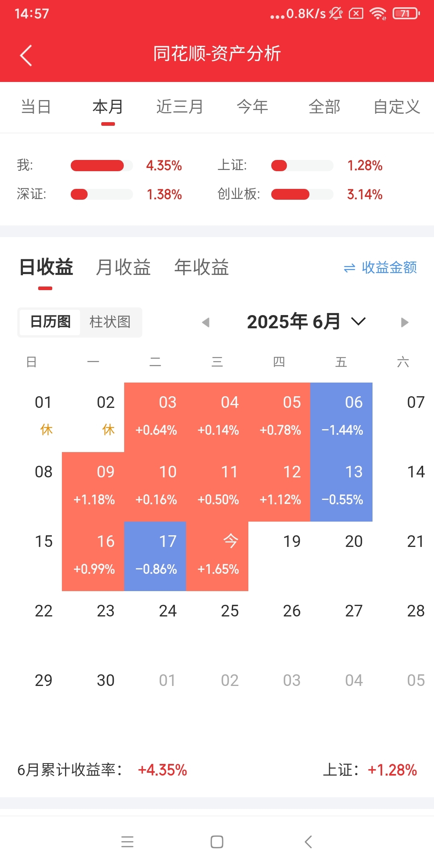
Task: Open the 06 day cell with -1.44%
Action: (342, 417)
